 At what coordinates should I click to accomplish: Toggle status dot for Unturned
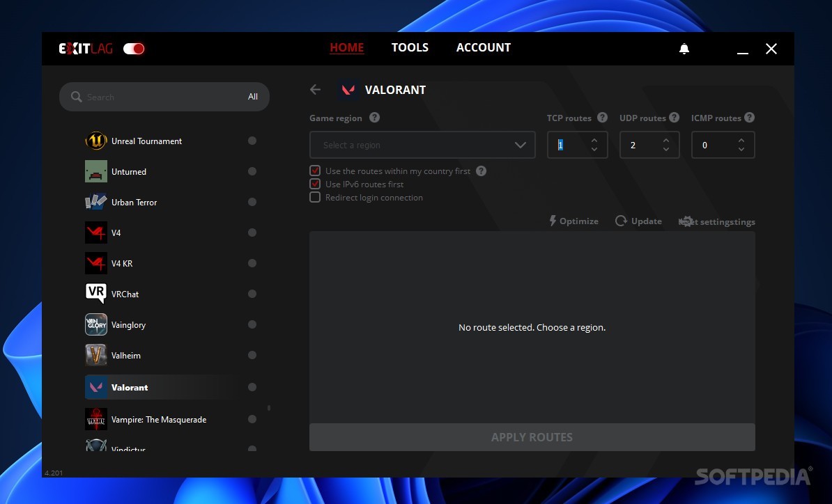[x=252, y=171]
